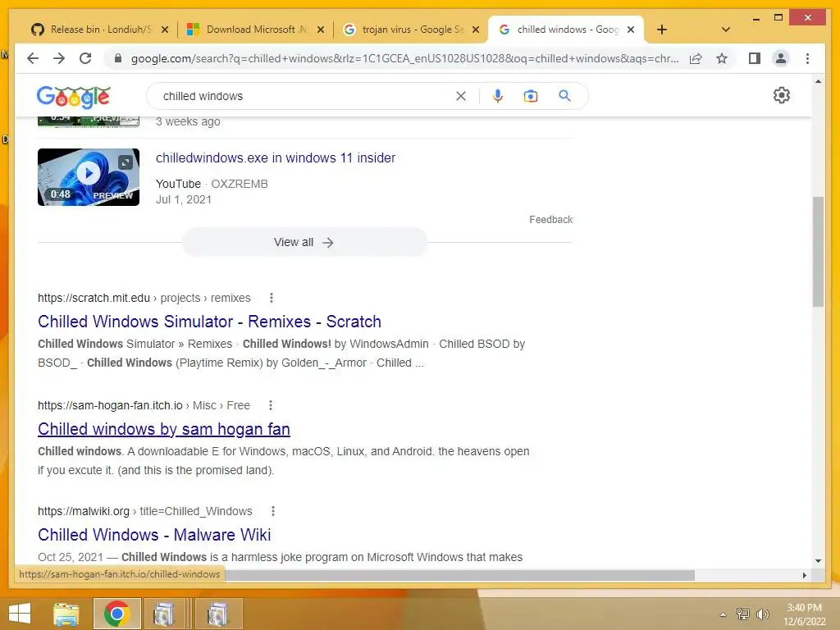This screenshot has height=630, width=840.
Task: Open Google quick settings gear
Action: point(782,95)
